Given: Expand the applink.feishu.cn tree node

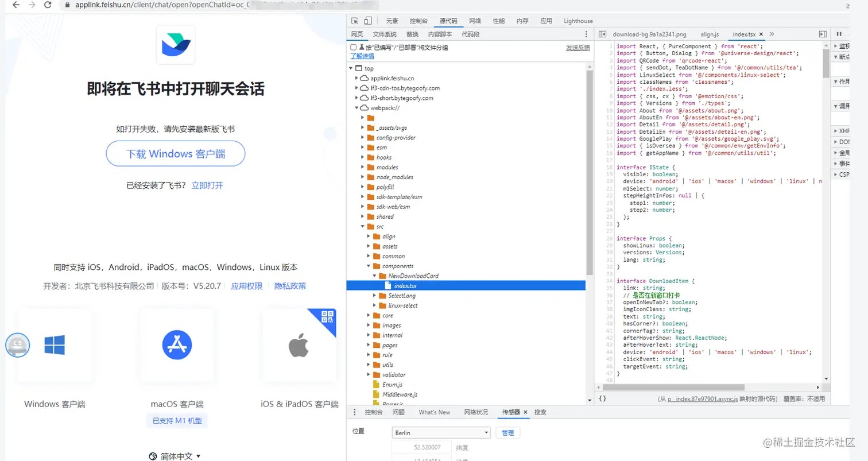Looking at the screenshot, I should tap(356, 78).
